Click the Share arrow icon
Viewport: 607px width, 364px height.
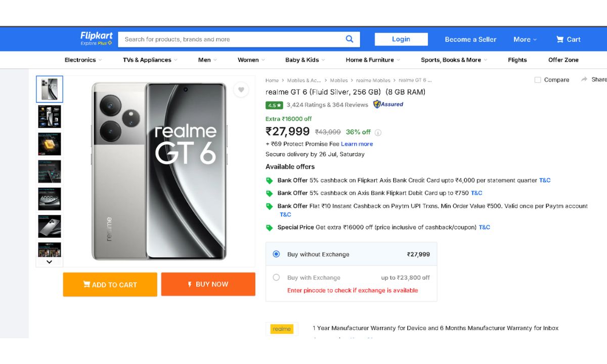(584, 79)
